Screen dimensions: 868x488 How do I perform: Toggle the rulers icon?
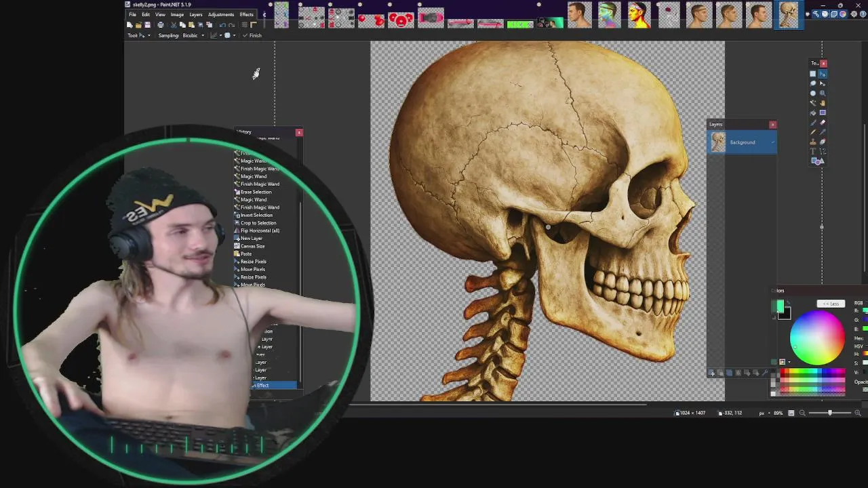coord(254,25)
